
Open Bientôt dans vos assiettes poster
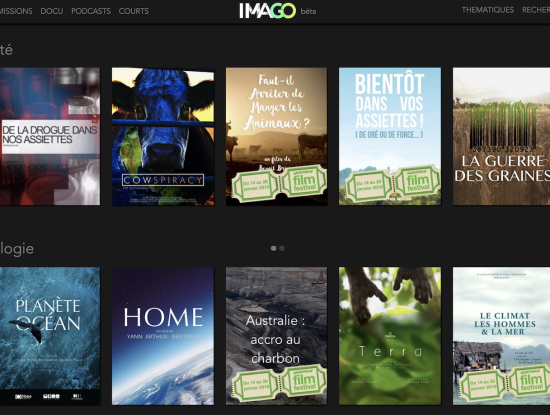coord(390,136)
